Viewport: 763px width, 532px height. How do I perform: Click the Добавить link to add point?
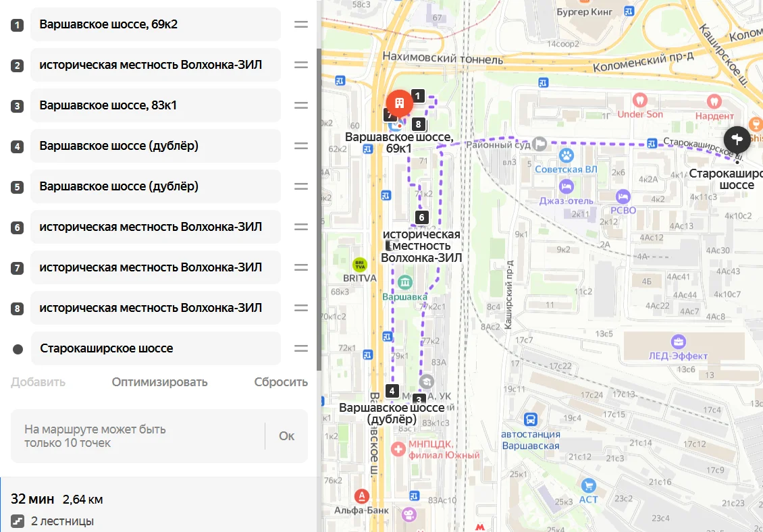coord(38,382)
